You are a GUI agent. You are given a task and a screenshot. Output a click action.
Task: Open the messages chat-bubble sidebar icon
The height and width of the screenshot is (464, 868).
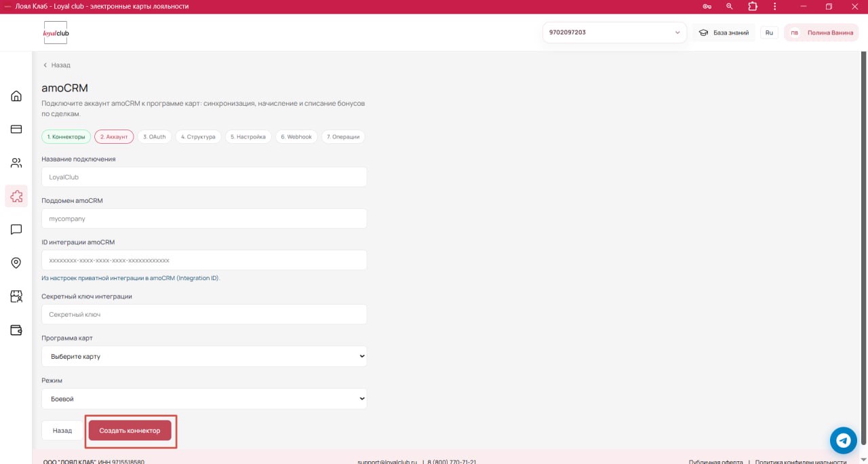point(16,230)
